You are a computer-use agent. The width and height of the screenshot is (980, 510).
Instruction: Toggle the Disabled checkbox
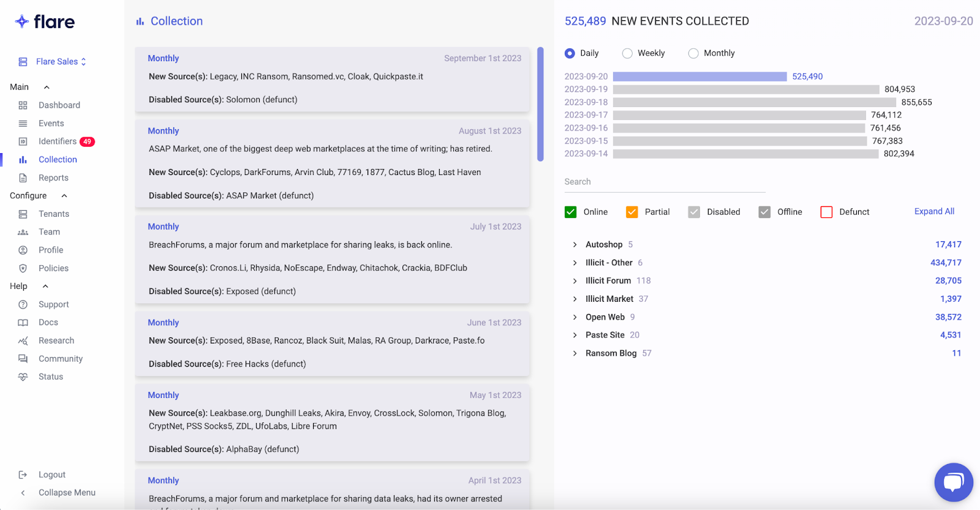(694, 212)
